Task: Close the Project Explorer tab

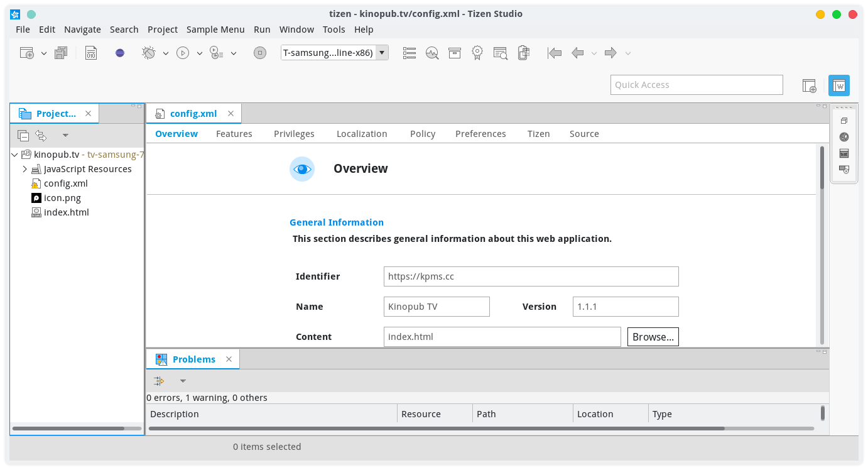Action: click(88, 114)
